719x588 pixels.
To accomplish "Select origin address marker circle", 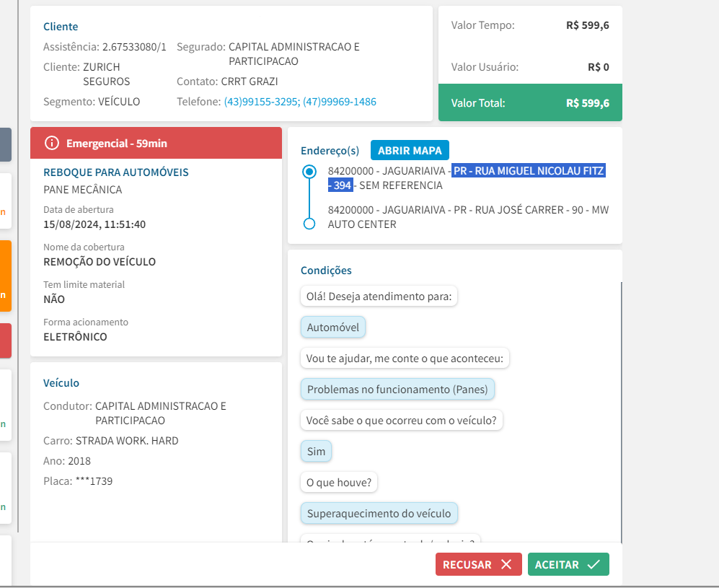I will [x=309, y=172].
